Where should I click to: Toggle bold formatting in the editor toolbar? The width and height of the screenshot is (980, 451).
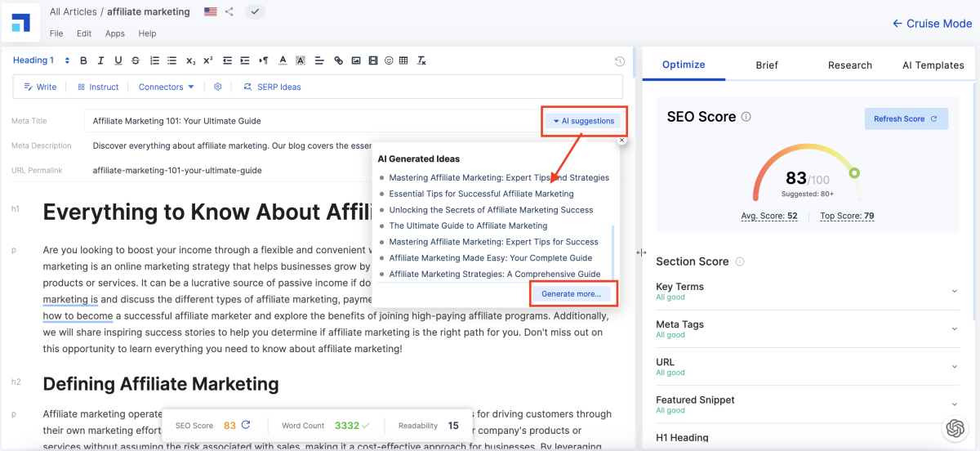[83, 60]
